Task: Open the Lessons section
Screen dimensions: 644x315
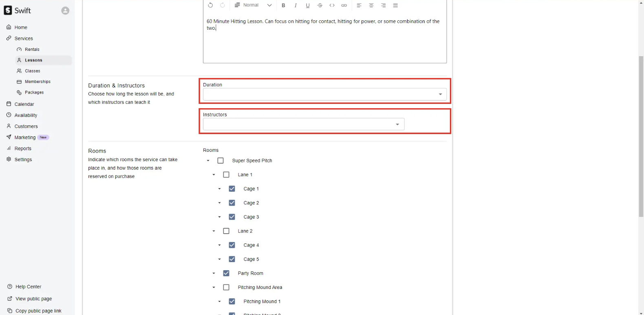Action: [x=44, y=60]
